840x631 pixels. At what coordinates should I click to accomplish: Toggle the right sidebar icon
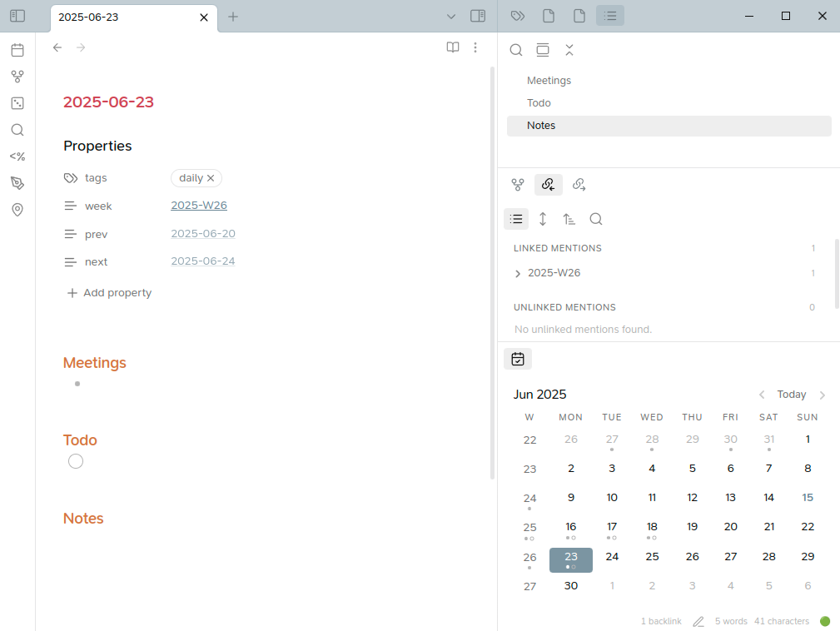(x=478, y=16)
